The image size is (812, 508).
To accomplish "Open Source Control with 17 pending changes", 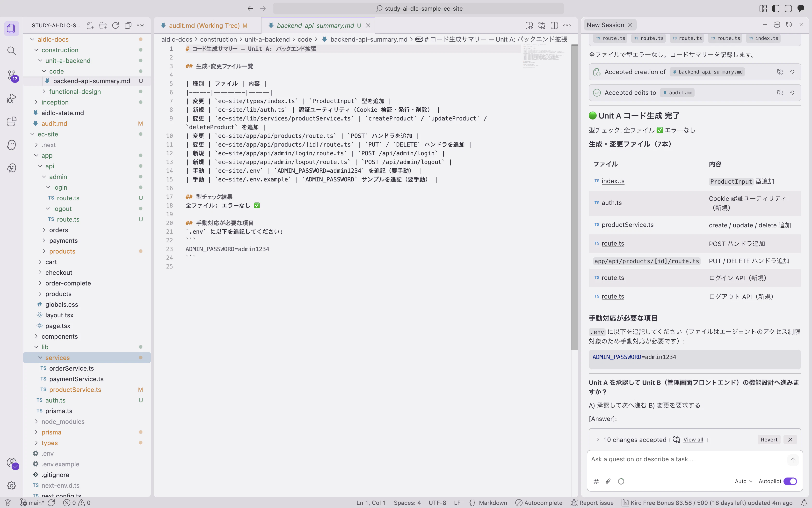I will click(12, 75).
